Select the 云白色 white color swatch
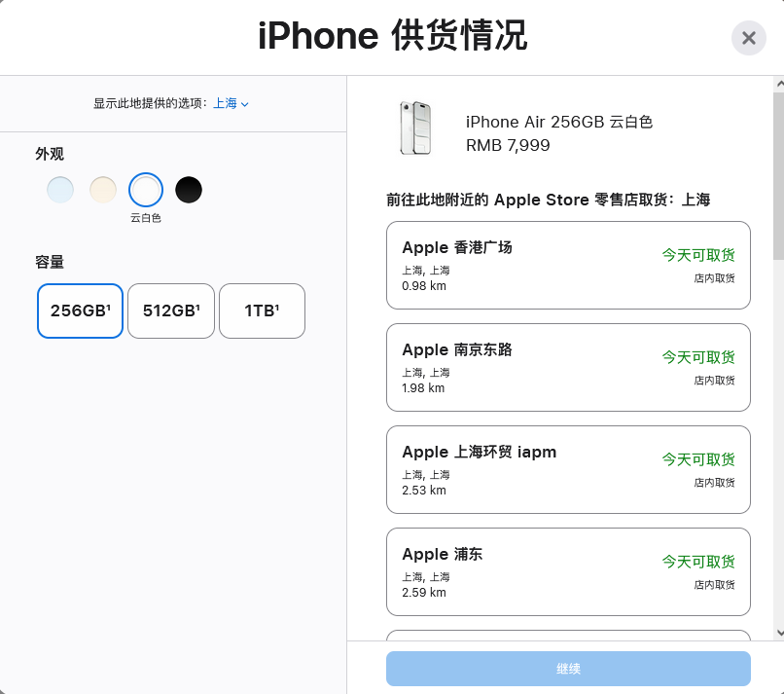The width and height of the screenshot is (784, 694). click(x=146, y=190)
